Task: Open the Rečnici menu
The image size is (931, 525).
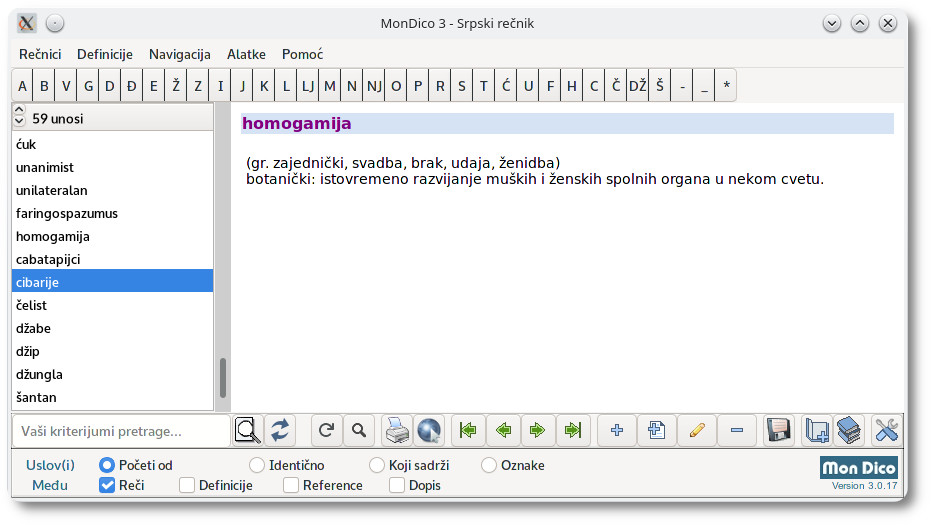Action: click(x=40, y=54)
